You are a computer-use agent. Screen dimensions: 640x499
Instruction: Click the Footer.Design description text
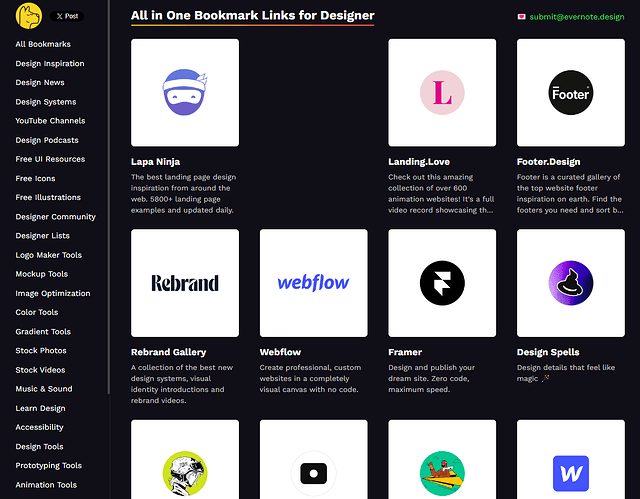(570, 194)
